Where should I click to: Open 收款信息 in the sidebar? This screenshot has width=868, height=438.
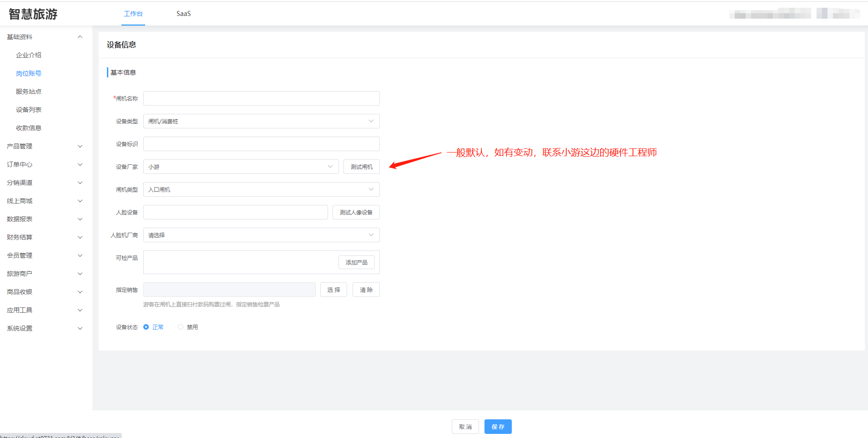point(29,128)
